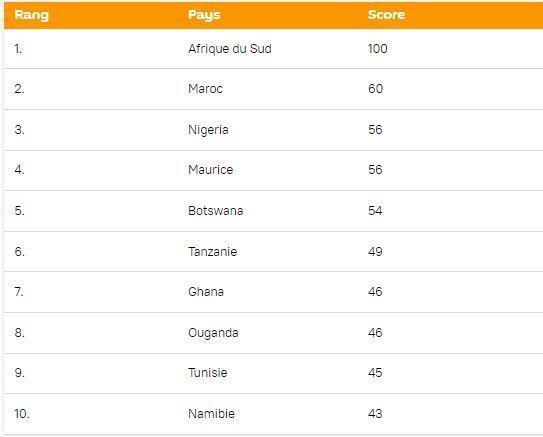Viewport: 543px width, 437px height.
Task: Select the Ouganda country cell
Action: click(213, 333)
